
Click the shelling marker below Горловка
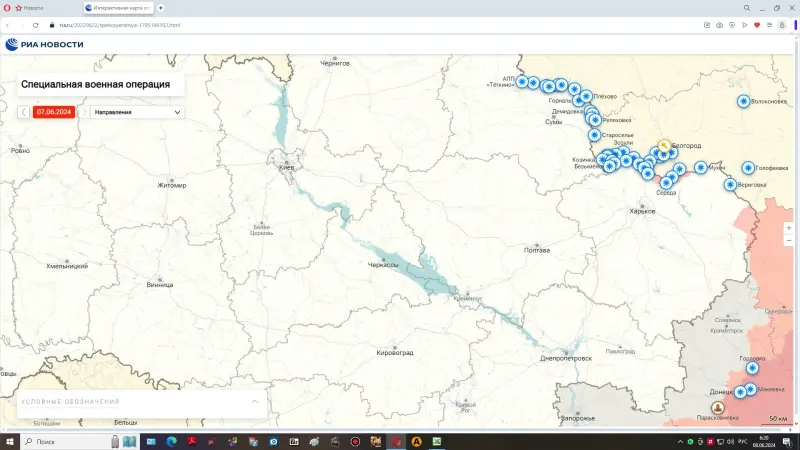point(752,368)
